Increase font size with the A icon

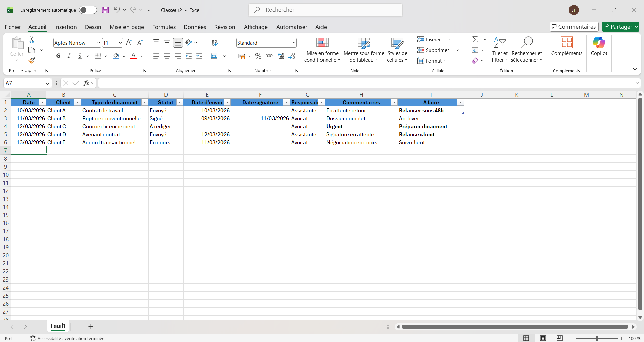coord(129,42)
